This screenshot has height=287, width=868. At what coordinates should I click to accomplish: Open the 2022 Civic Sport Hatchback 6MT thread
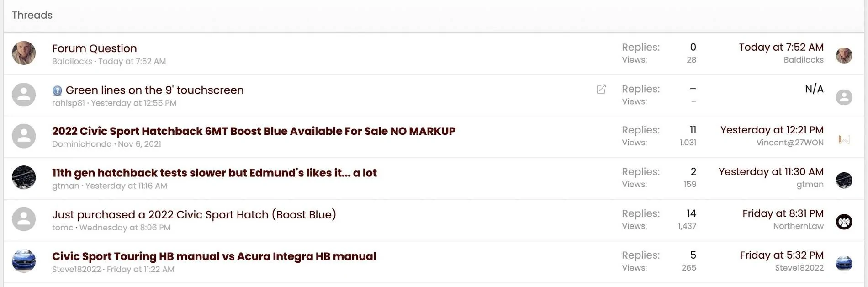point(254,131)
